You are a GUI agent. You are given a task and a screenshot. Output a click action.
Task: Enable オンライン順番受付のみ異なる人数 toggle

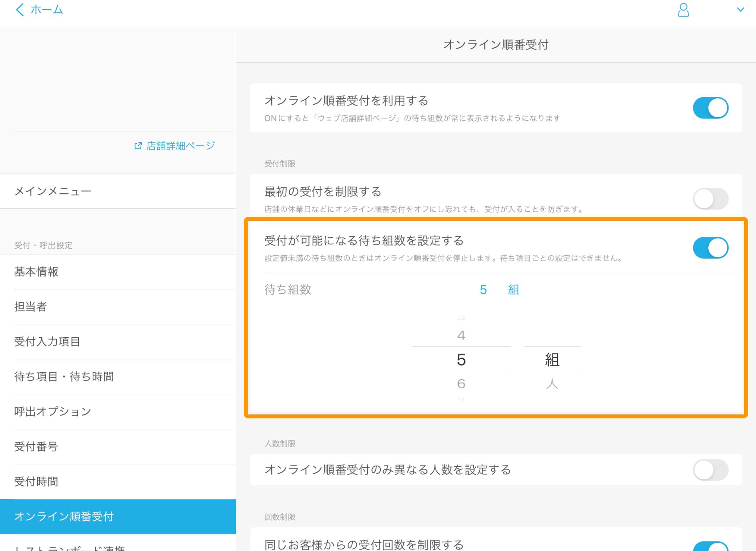(710, 470)
